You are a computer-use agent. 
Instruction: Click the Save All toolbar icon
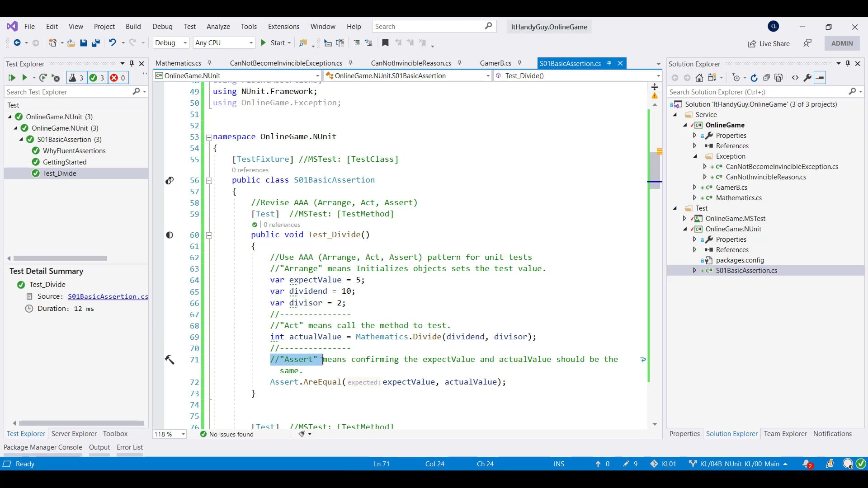[x=95, y=43]
